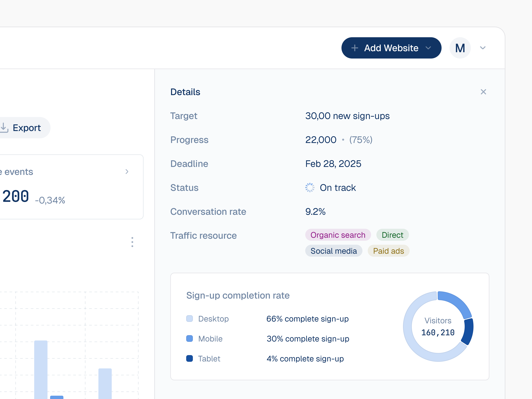Image resolution: width=532 pixels, height=399 pixels.
Task: Click the loading spinner next to On track status
Action: pyautogui.click(x=310, y=188)
